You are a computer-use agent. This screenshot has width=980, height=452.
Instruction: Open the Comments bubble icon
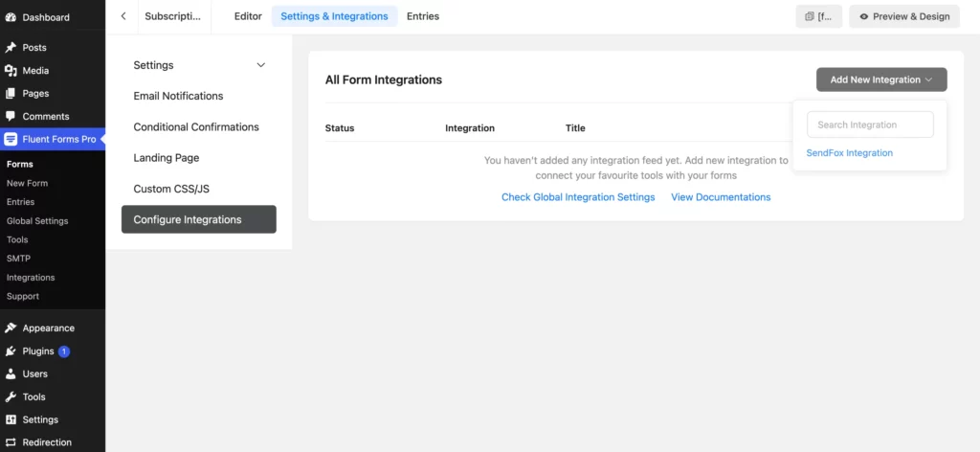point(10,116)
